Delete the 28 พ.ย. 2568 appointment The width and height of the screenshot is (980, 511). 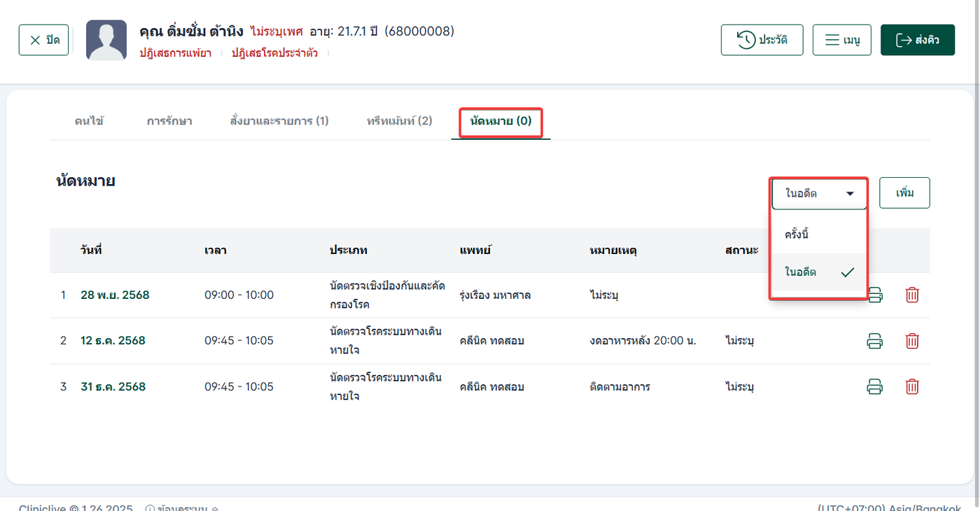[912, 295]
